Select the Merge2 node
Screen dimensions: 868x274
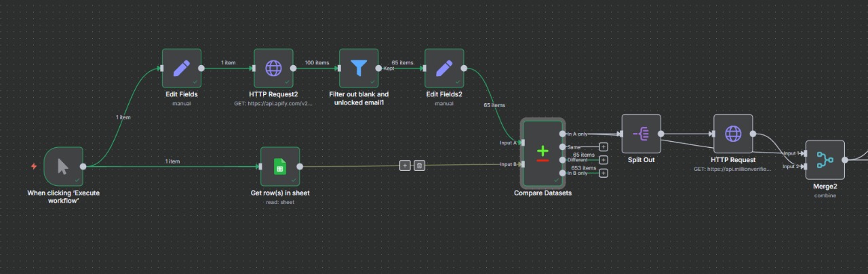point(825,160)
